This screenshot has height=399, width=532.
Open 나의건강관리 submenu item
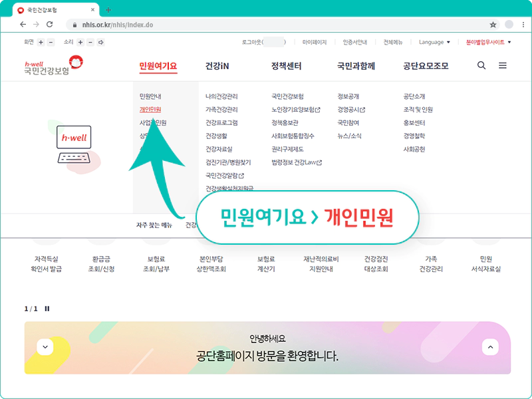tap(221, 96)
